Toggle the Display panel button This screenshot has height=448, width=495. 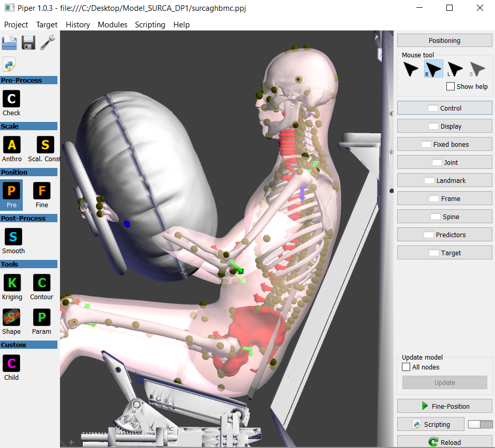pos(444,126)
